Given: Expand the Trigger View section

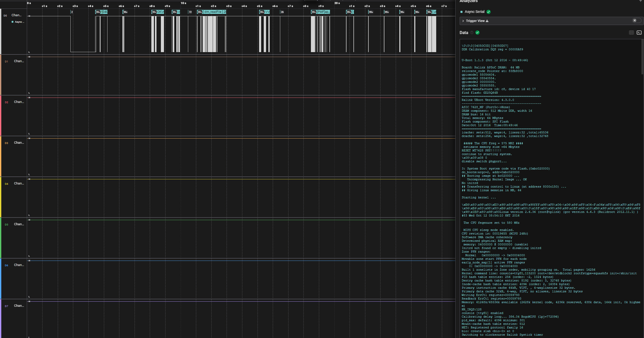Looking at the screenshot, I should (463, 21).
